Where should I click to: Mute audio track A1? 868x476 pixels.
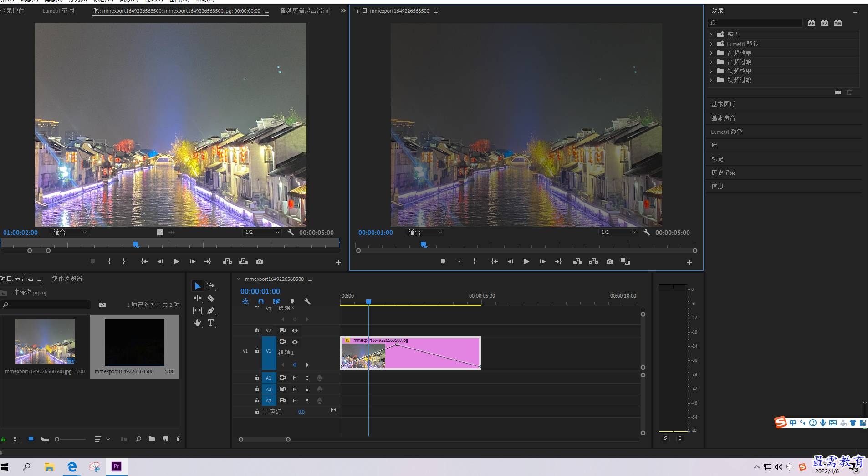pos(295,378)
